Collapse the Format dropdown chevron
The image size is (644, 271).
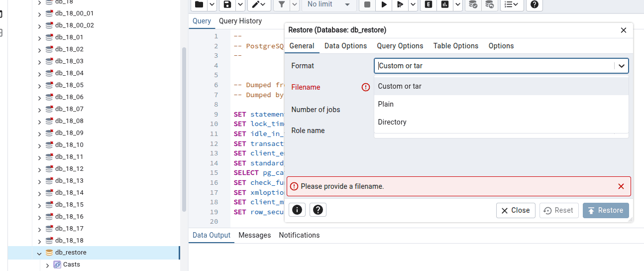pyautogui.click(x=622, y=66)
